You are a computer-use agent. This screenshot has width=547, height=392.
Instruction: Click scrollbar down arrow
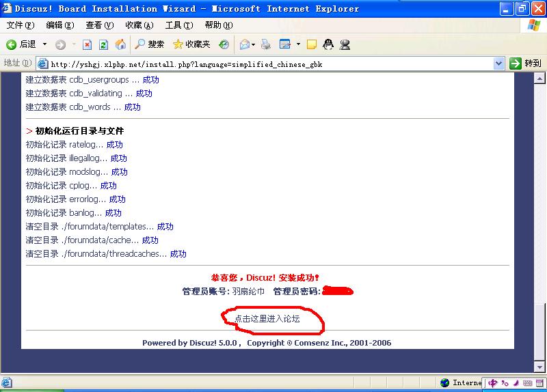click(539, 367)
